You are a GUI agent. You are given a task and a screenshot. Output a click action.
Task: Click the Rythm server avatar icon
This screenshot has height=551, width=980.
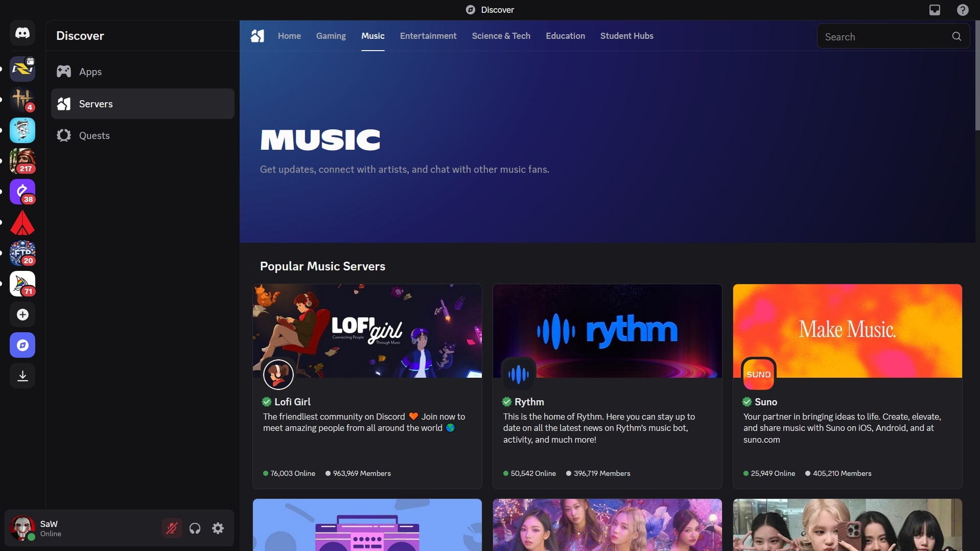coord(519,374)
